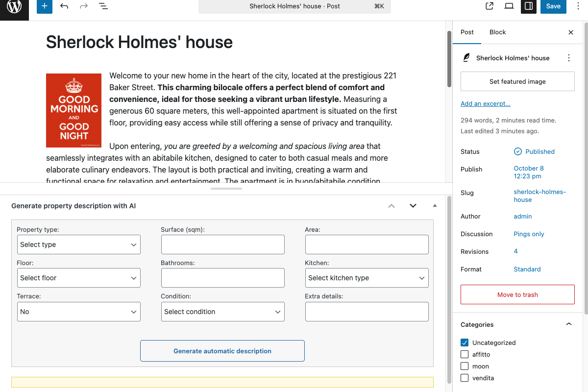The width and height of the screenshot is (588, 392).
Task: Open the device preview icon
Action: coord(509,6)
